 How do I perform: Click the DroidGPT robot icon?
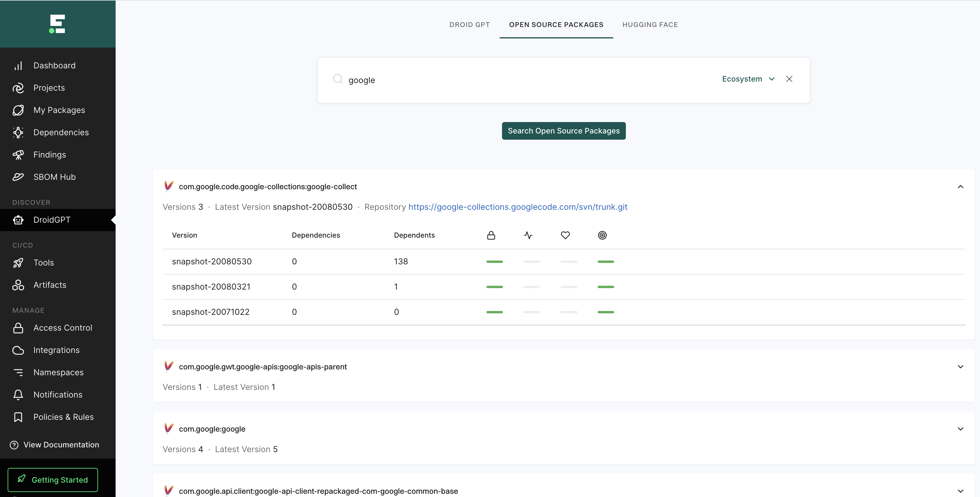point(18,220)
